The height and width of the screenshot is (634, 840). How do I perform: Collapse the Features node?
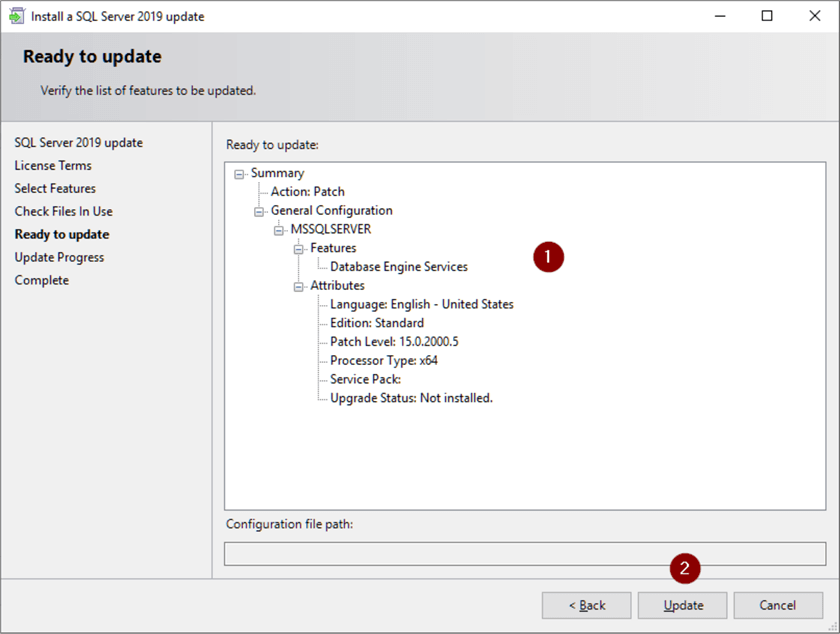pyautogui.click(x=298, y=249)
